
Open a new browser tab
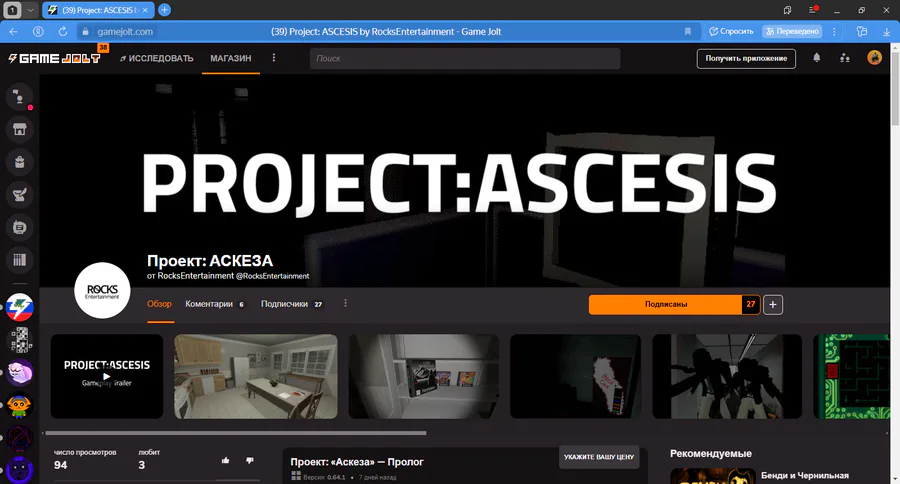164,10
